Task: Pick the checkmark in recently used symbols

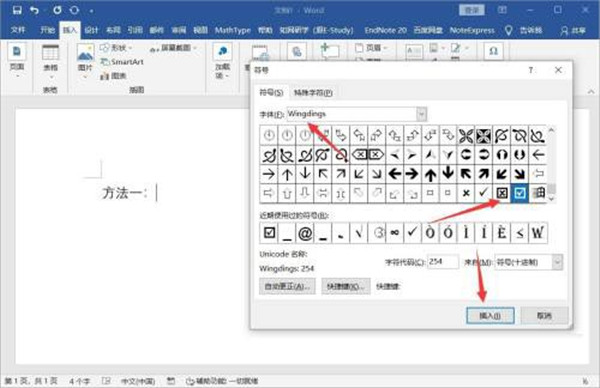Action: pyautogui.click(x=412, y=233)
